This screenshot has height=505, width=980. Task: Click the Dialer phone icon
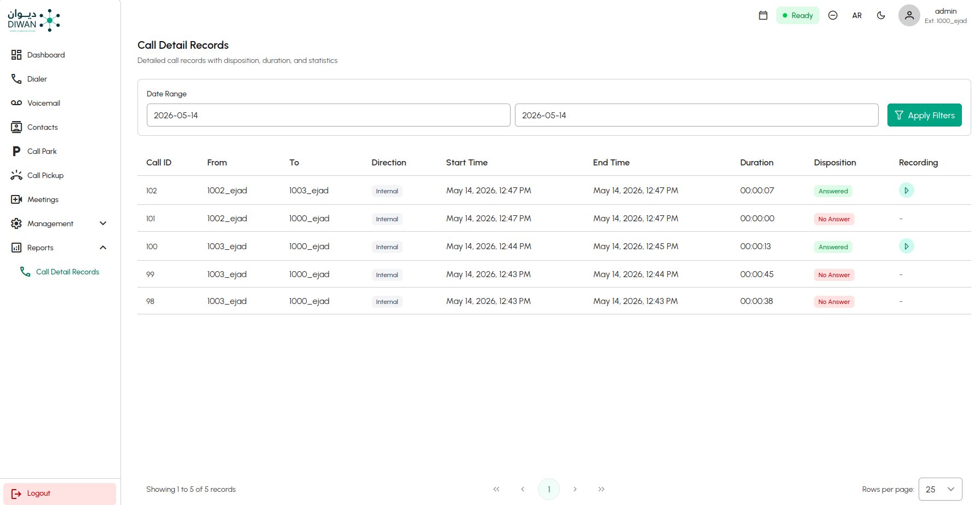click(16, 79)
